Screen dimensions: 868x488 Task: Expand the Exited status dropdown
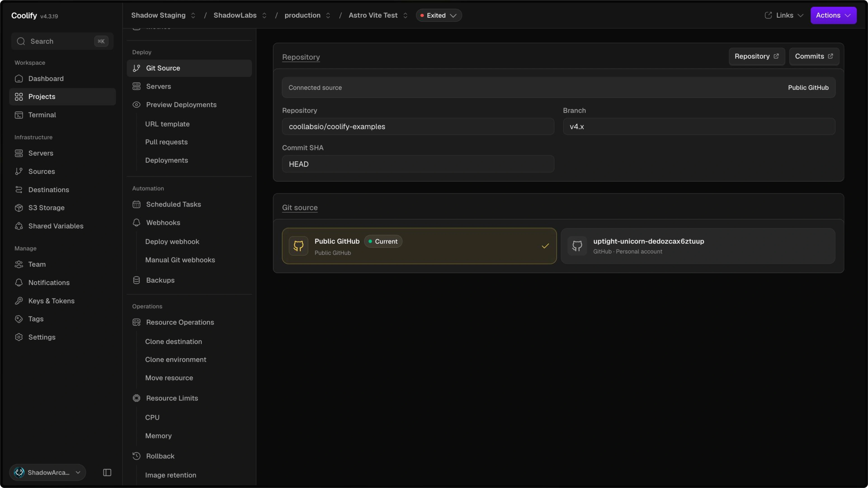coord(439,15)
